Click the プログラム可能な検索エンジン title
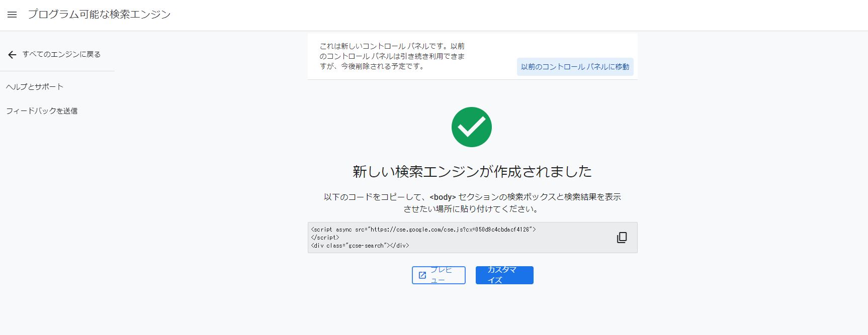 click(x=99, y=15)
